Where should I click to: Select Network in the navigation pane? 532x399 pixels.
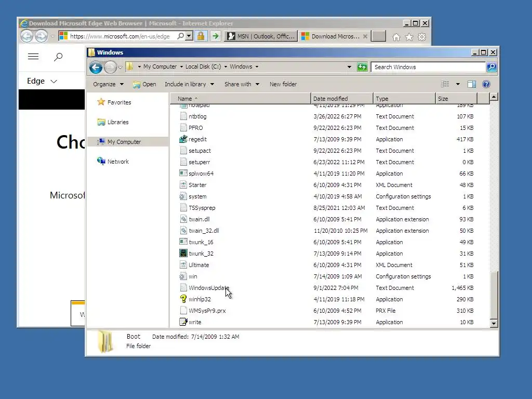(118, 162)
